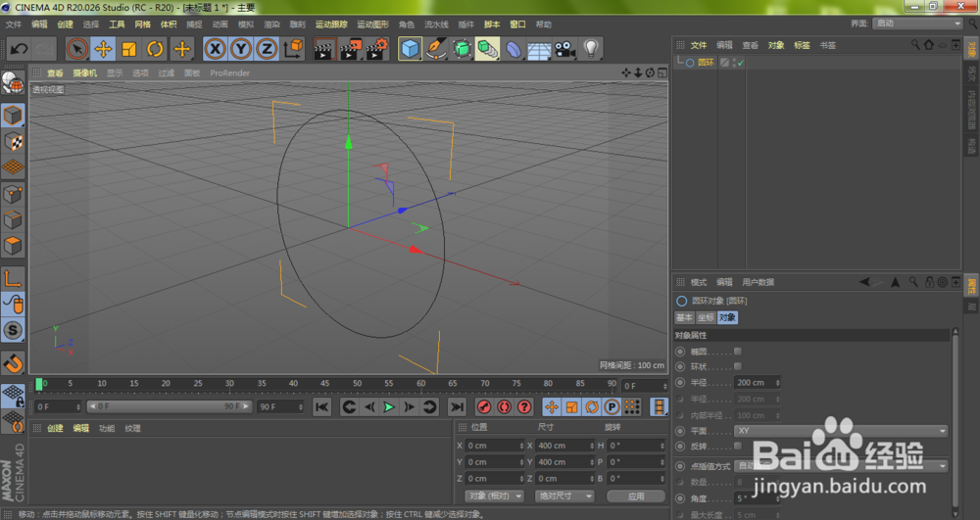
Task: Click the light bulb icon
Action: click(x=591, y=48)
